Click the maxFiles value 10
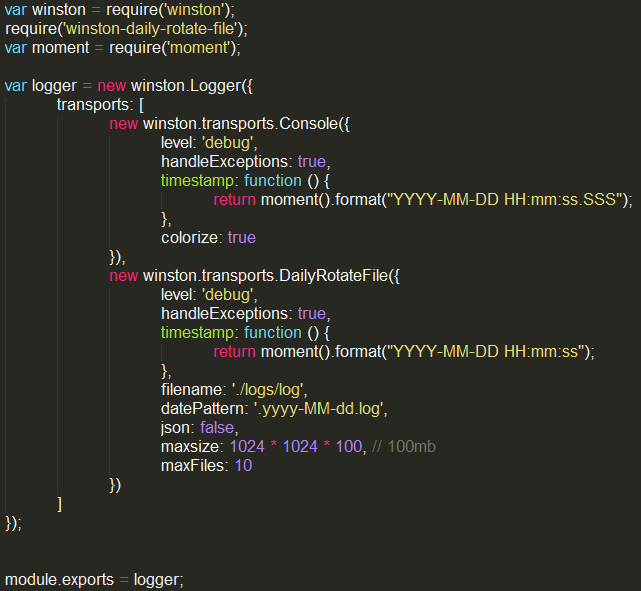Screen dimensions: 641x591 pyautogui.click(x=243, y=466)
